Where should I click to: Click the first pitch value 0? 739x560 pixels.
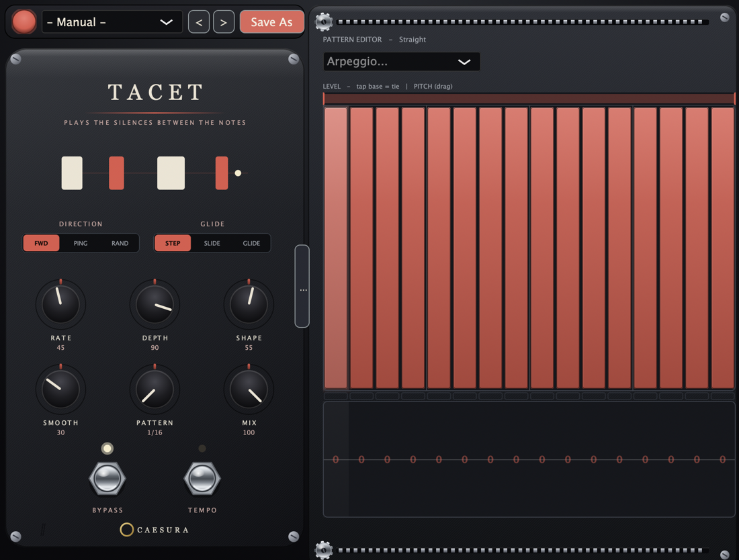pyautogui.click(x=335, y=459)
